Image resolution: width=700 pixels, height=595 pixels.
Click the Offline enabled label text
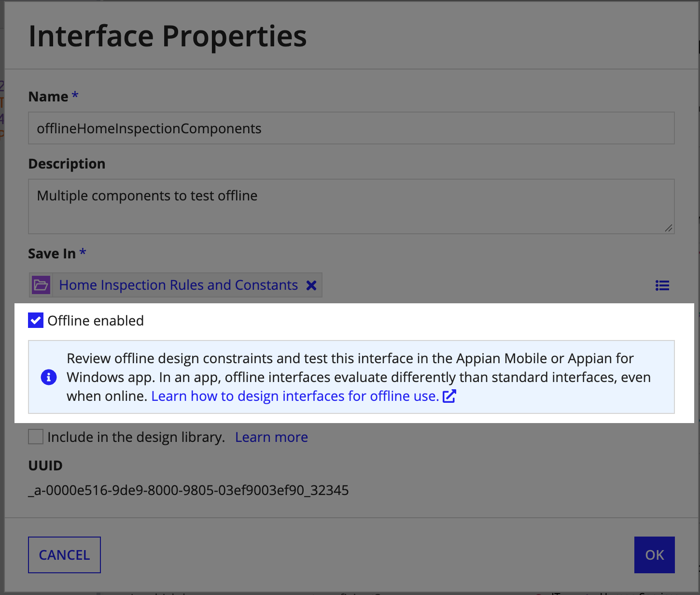tap(96, 321)
